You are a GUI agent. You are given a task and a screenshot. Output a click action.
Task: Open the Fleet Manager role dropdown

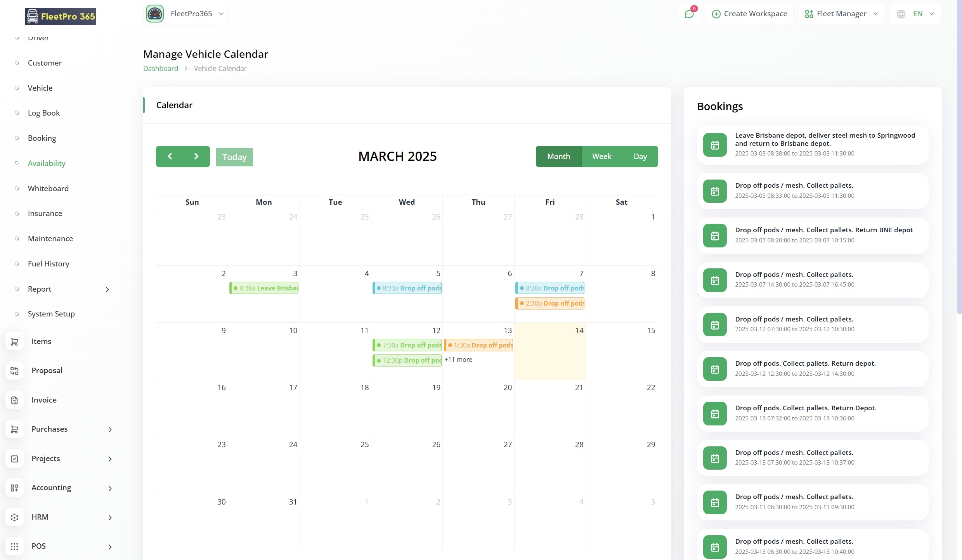[x=841, y=14]
